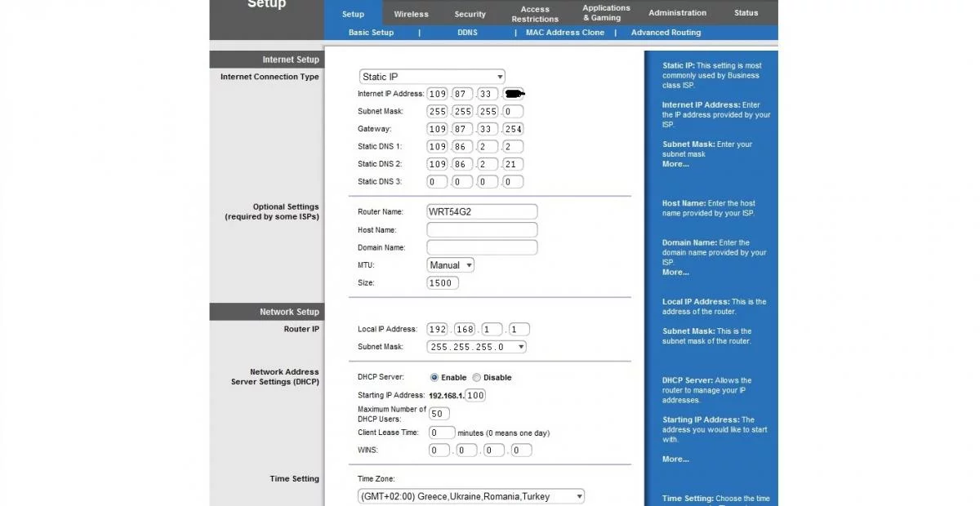The width and height of the screenshot is (980, 506).
Task: Open the Status tab
Action: 746,13
